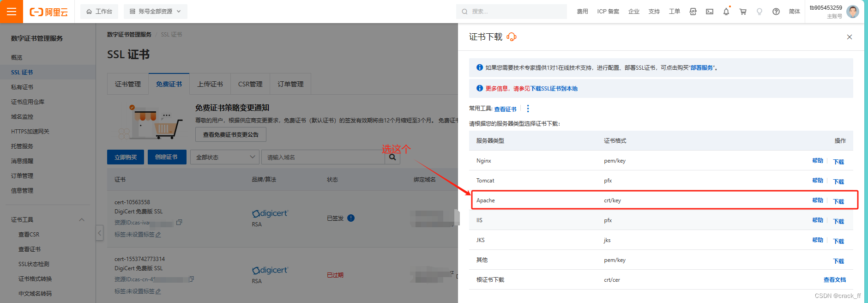Download the Apache crt/key certificate
Screen dimensions: 868x303
click(838, 201)
